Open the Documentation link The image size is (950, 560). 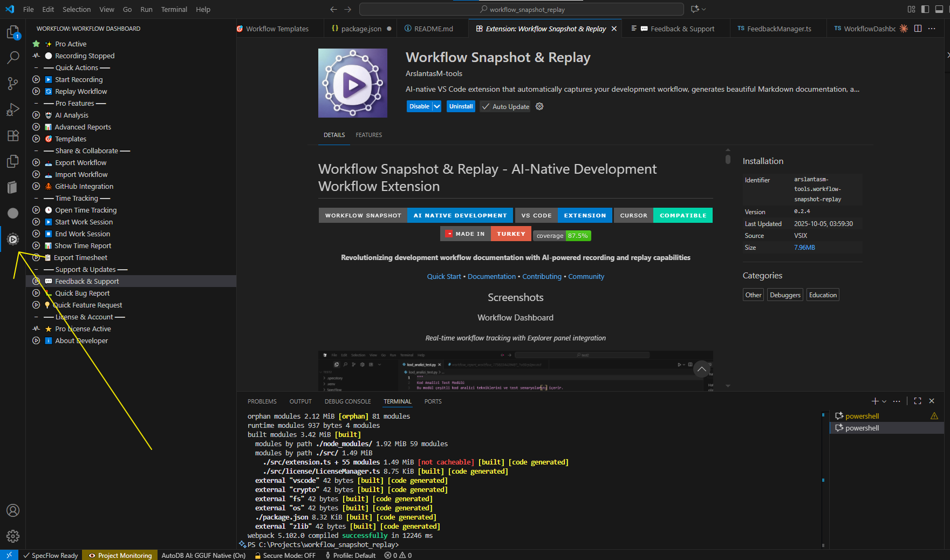[x=491, y=276]
